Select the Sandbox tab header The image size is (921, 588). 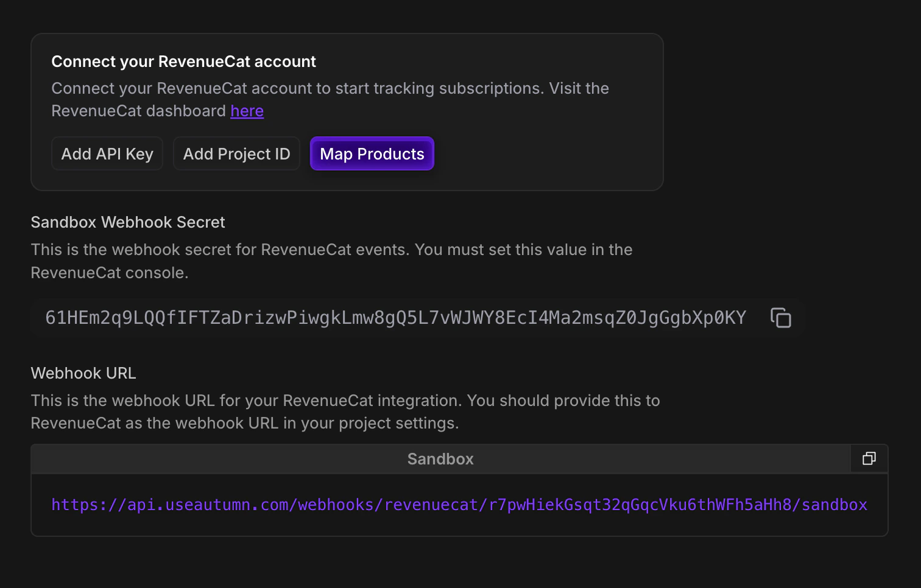[440, 459]
